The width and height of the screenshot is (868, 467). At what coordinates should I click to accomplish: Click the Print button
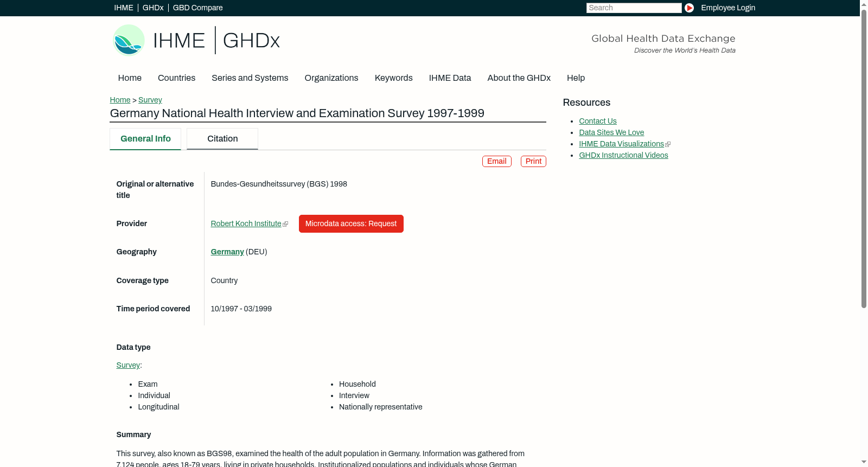click(x=533, y=161)
